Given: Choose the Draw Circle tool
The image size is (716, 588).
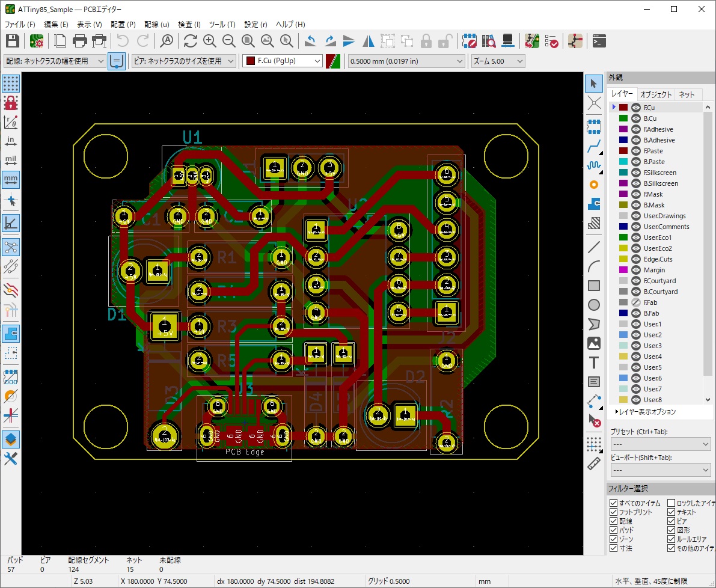Looking at the screenshot, I should pos(593,304).
